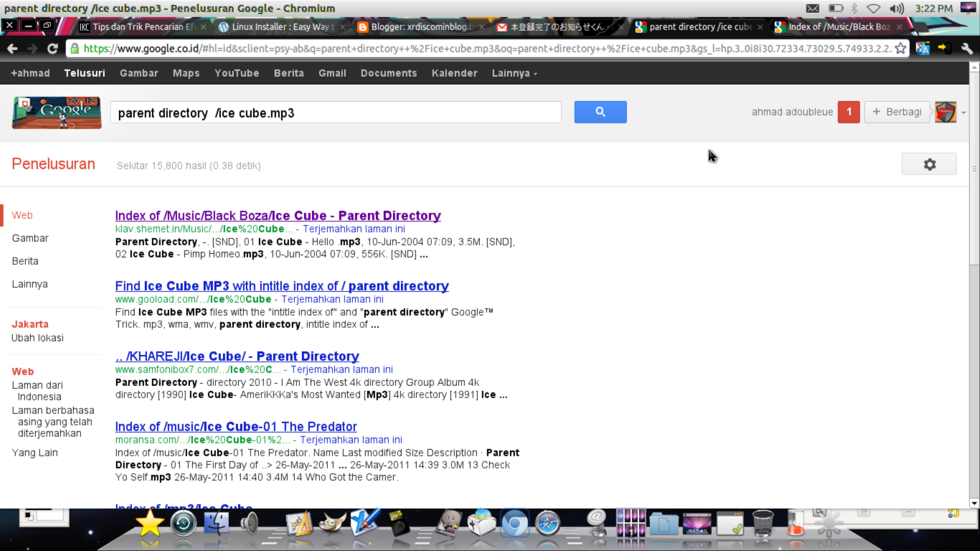Open the Time Machine clock dock icon
This screenshot has height=551, width=980.
(x=184, y=524)
